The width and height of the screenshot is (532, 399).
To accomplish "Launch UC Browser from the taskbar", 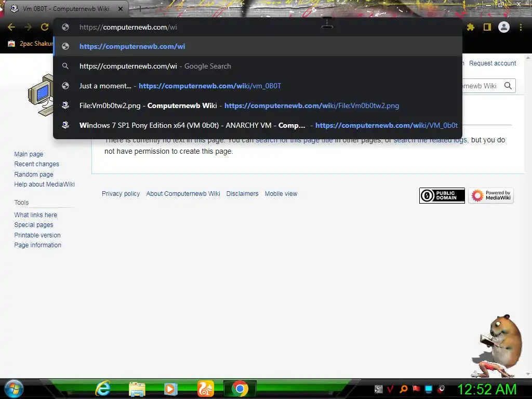I will pos(206,389).
